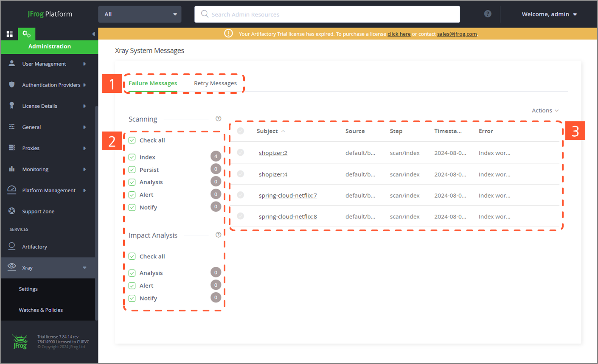Open the Welcome, admin user menu
The width and height of the screenshot is (598, 364).
coord(549,14)
